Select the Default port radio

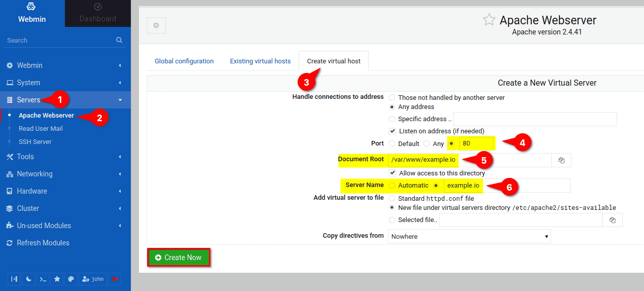click(x=392, y=143)
